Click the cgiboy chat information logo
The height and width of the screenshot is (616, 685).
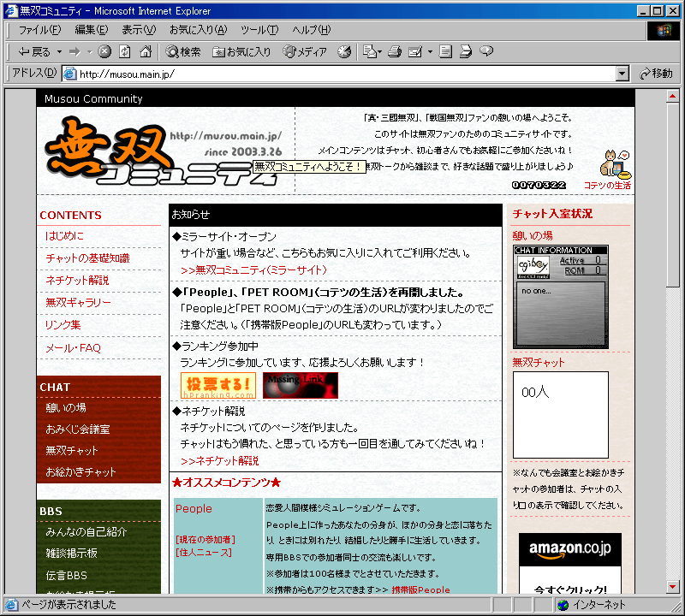533,266
